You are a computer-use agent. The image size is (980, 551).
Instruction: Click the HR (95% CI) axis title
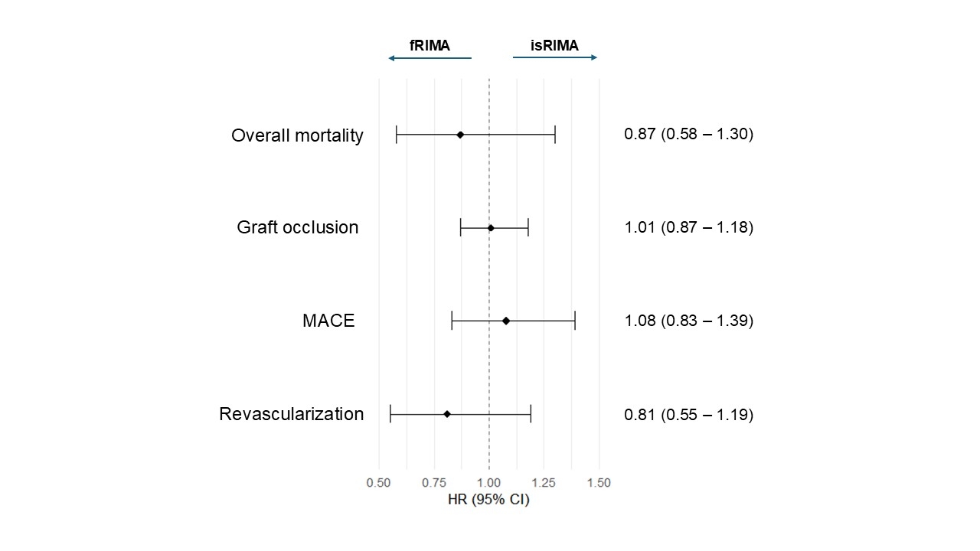point(488,500)
